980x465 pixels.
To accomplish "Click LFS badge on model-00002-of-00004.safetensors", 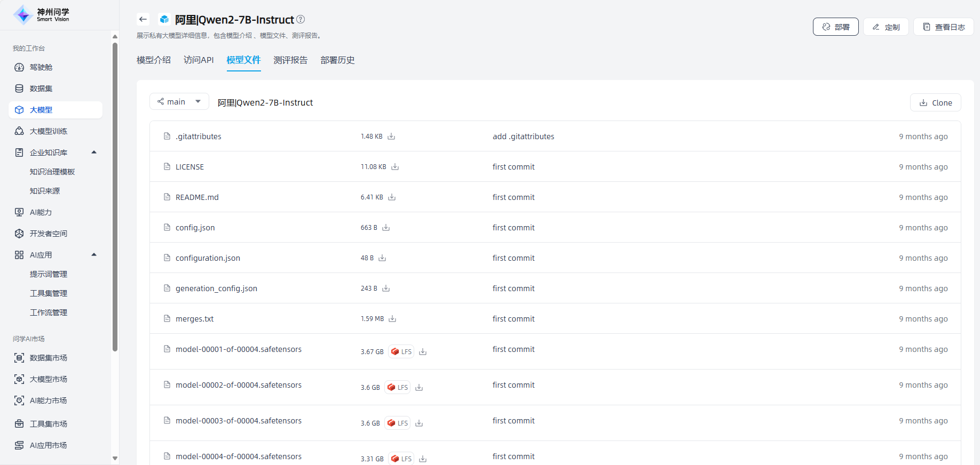I will (398, 388).
